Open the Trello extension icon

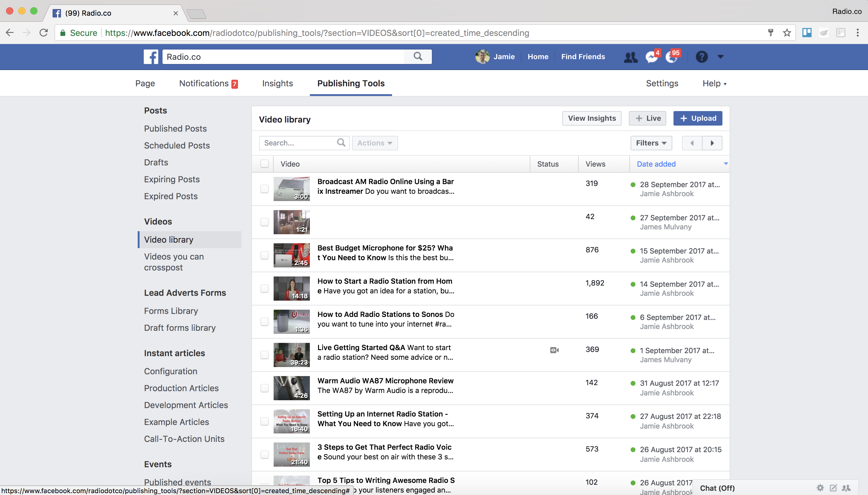click(x=807, y=33)
